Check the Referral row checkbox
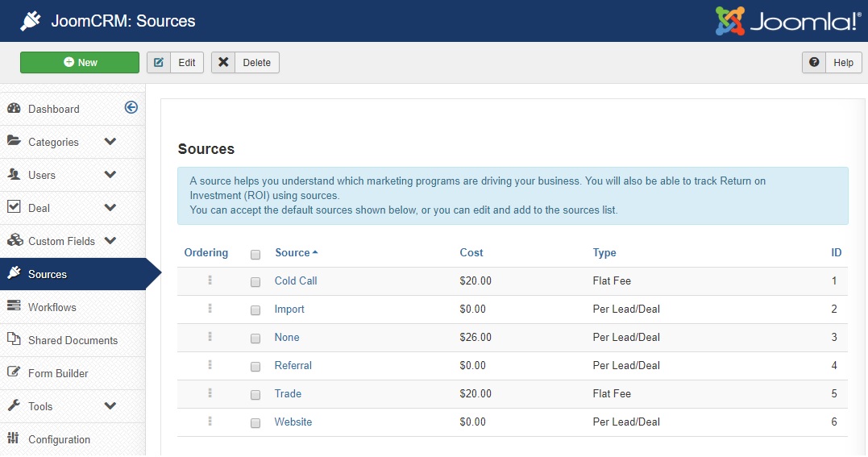The width and height of the screenshot is (868, 457). coord(255,367)
